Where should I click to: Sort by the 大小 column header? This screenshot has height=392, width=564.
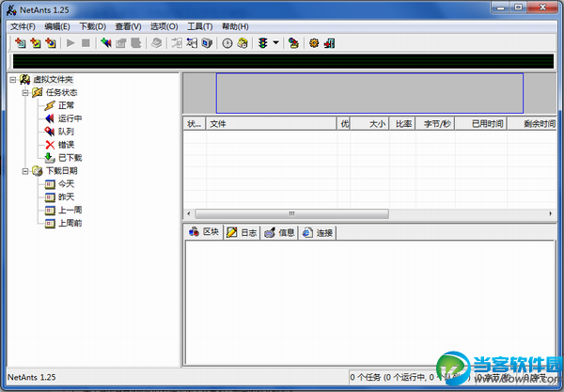(x=369, y=124)
